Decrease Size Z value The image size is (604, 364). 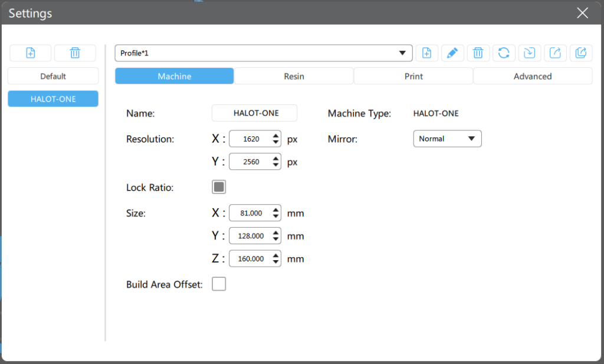click(276, 262)
